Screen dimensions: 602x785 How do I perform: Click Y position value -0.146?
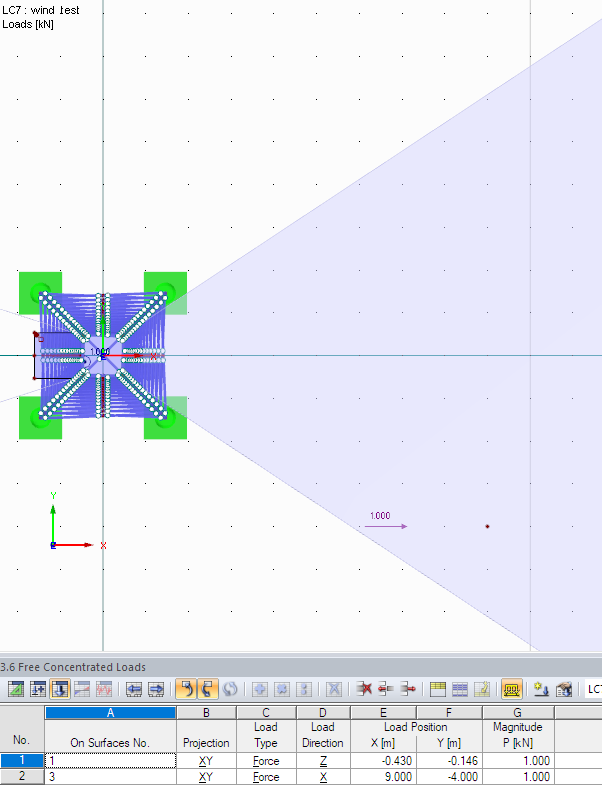click(449, 761)
